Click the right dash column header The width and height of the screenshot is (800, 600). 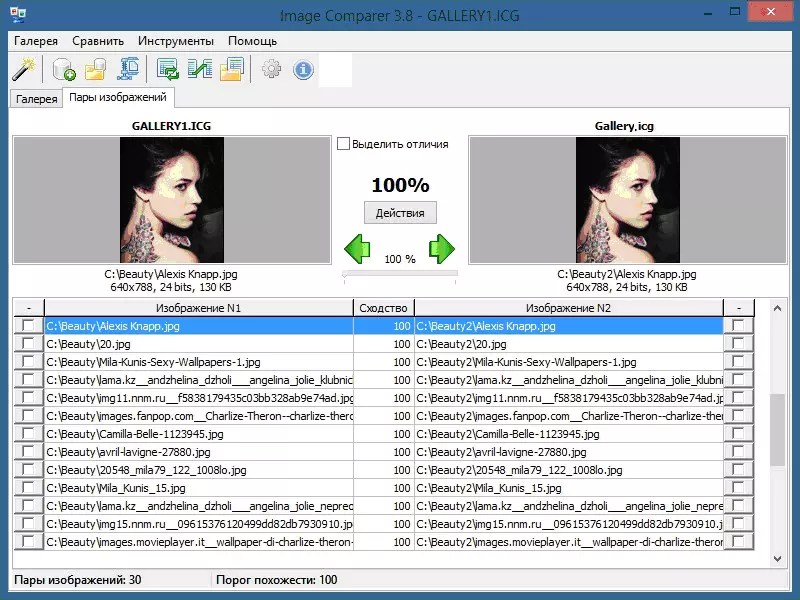(738, 308)
